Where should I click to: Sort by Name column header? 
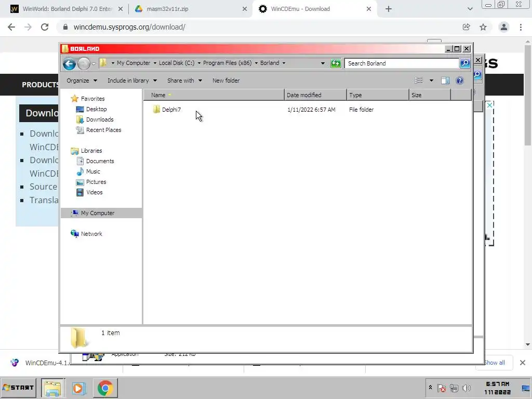click(x=214, y=95)
